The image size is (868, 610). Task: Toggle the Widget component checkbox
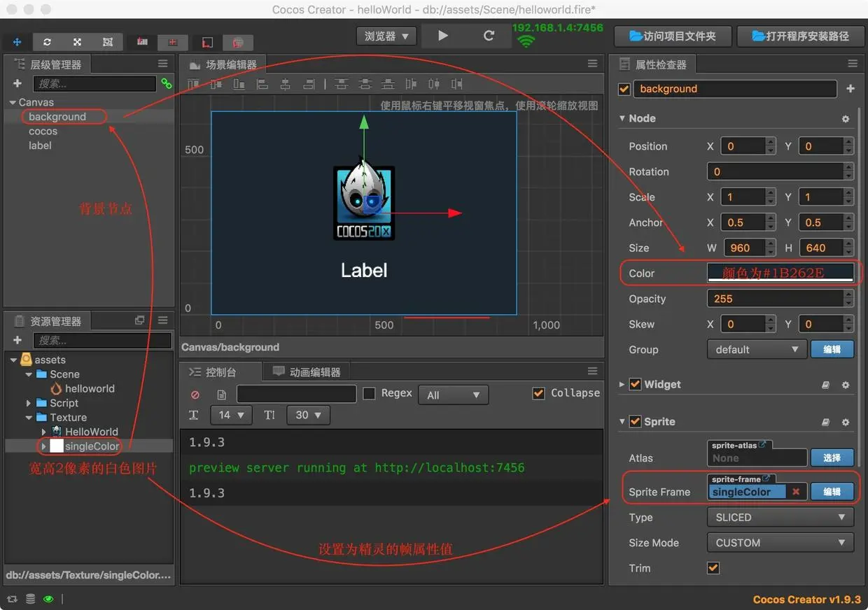[636, 384]
